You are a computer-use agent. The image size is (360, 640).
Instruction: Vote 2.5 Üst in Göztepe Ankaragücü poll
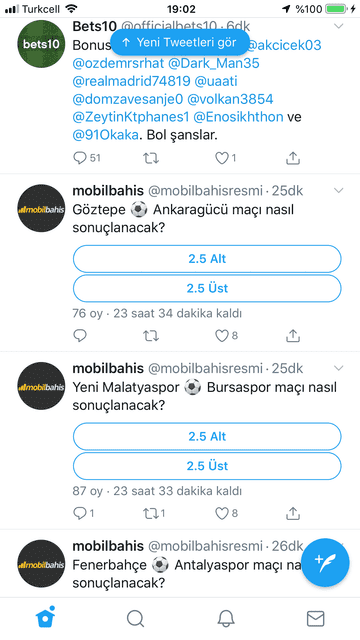click(207, 288)
